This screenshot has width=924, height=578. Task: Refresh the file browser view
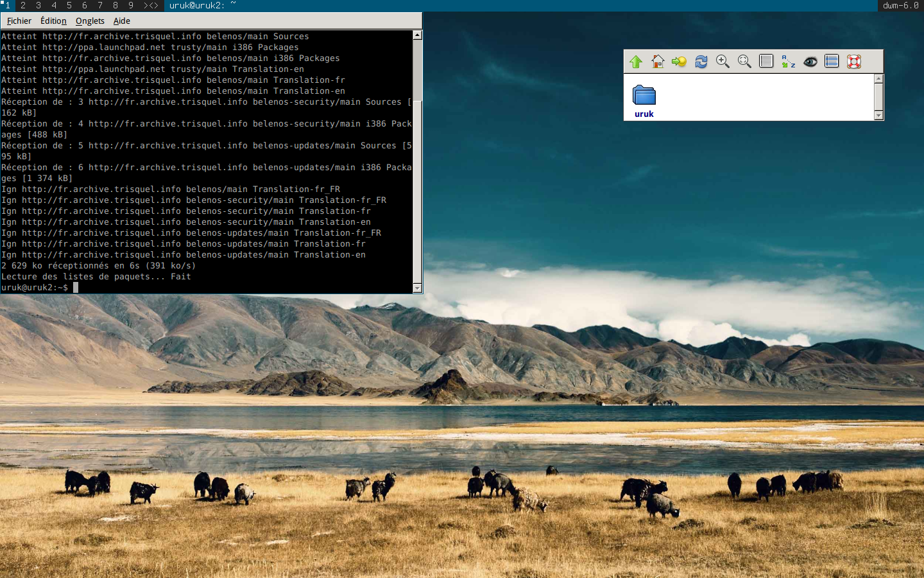pyautogui.click(x=701, y=62)
